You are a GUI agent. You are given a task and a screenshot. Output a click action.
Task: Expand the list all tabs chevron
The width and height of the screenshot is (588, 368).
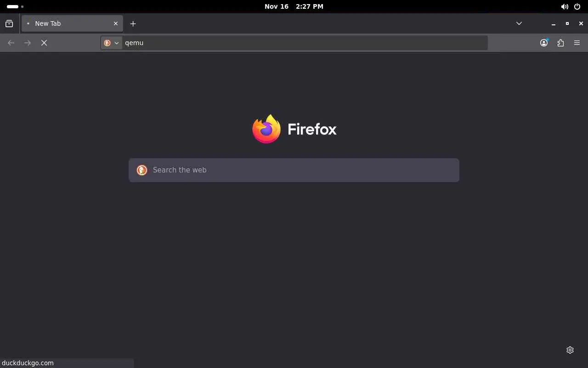[519, 23]
